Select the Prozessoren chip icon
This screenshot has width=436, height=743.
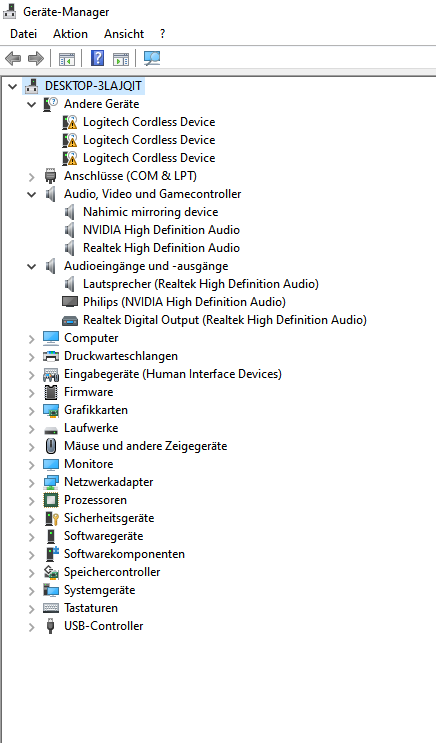51,500
